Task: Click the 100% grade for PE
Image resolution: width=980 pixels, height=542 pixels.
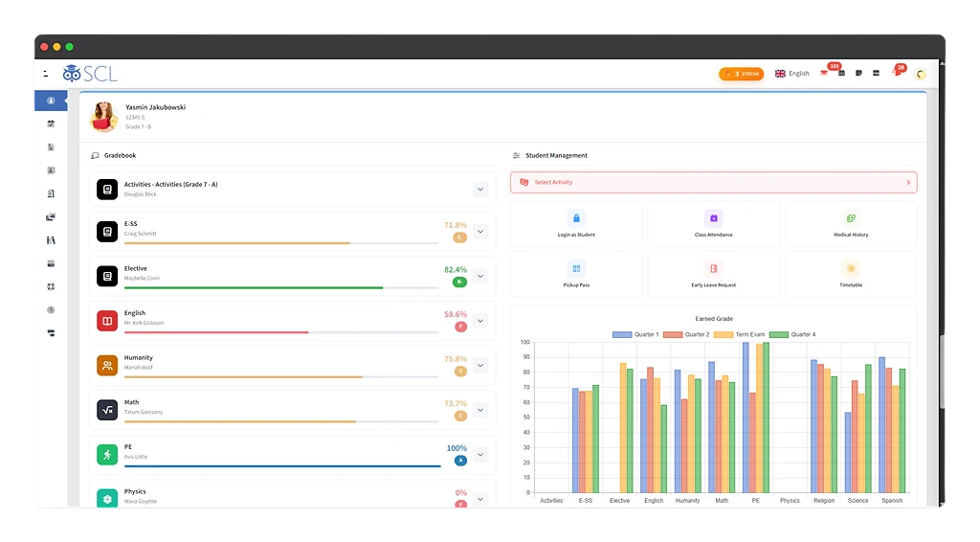Action: coord(457,448)
